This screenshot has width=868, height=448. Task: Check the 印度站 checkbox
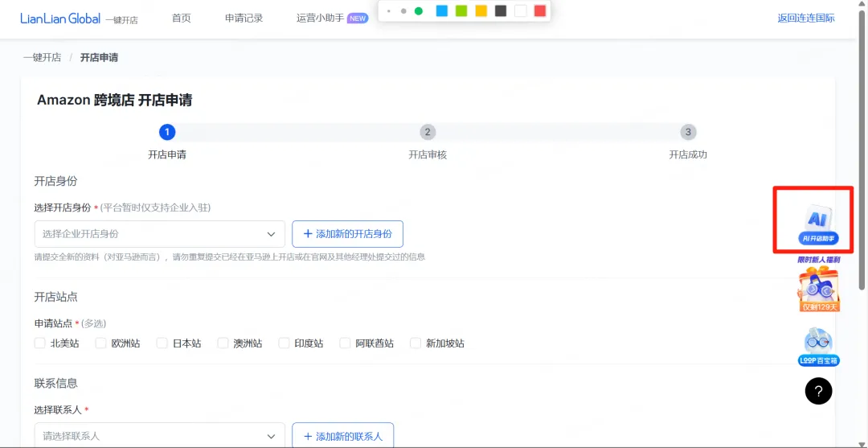(284, 343)
